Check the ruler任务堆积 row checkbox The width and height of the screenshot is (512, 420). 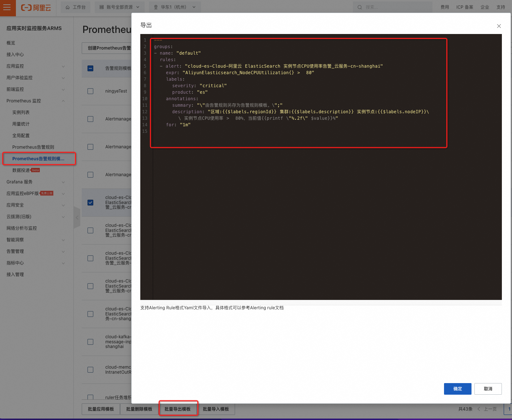90,397
